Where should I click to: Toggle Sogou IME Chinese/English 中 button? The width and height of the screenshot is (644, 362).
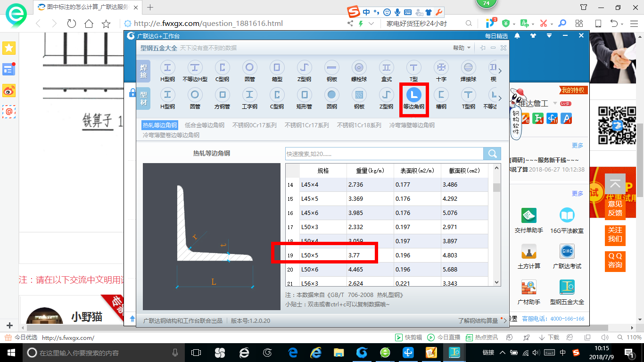pos(367,12)
